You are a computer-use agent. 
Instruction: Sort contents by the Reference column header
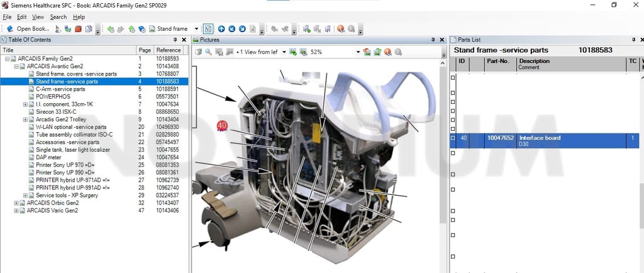coord(169,50)
